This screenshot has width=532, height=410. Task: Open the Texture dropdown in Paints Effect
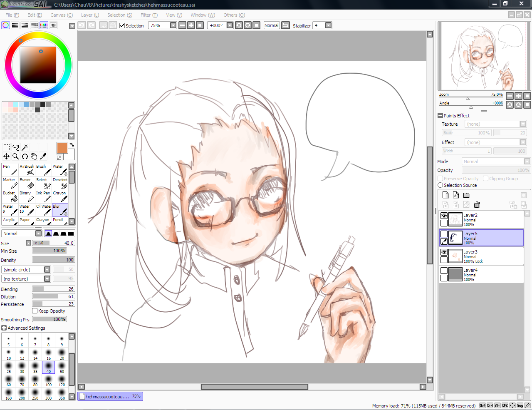click(523, 124)
